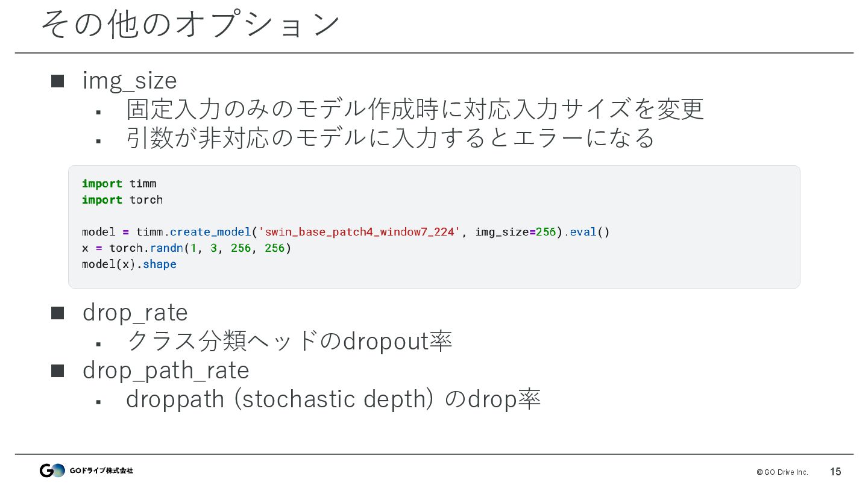
Task: Click the model(x).shape code line
Action: pyautogui.click(x=129, y=264)
